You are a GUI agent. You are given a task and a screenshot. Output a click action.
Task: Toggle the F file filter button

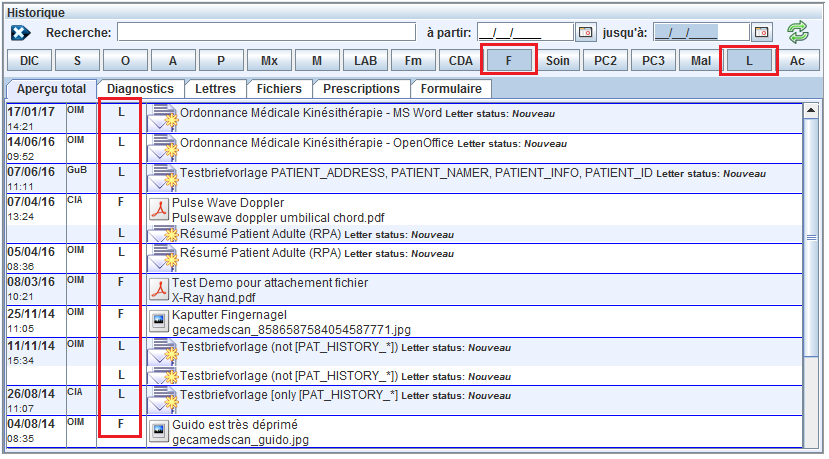[509, 61]
